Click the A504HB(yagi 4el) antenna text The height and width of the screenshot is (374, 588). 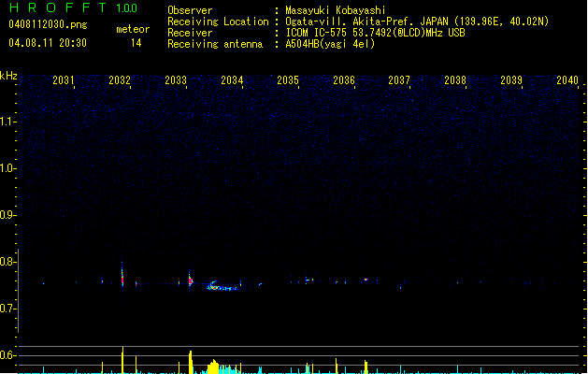[x=330, y=44]
